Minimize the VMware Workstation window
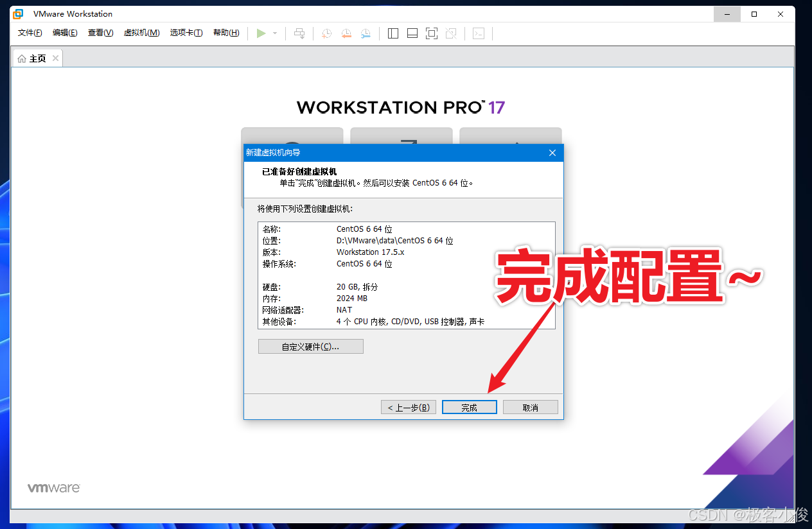Screen dimensions: 812x529 (727, 13)
